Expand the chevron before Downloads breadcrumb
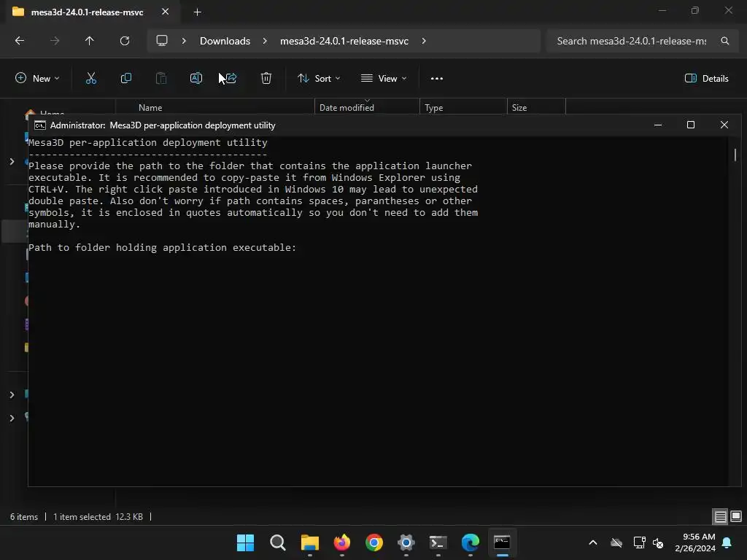The image size is (747, 560). [x=184, y=41]
